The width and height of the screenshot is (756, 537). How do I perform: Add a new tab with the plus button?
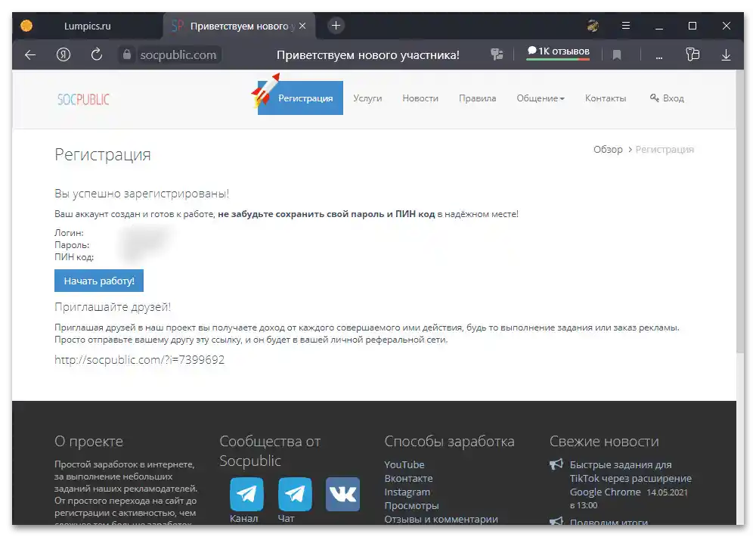[336, 26]
